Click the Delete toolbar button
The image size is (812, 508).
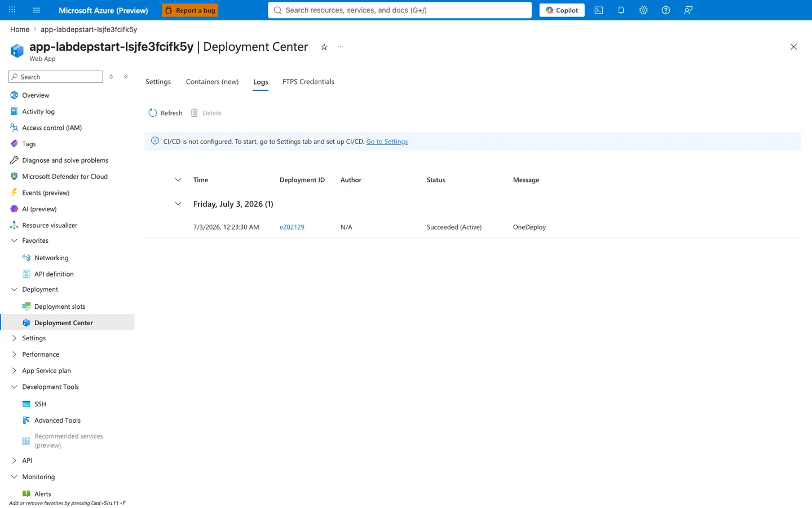coord(206,113)
